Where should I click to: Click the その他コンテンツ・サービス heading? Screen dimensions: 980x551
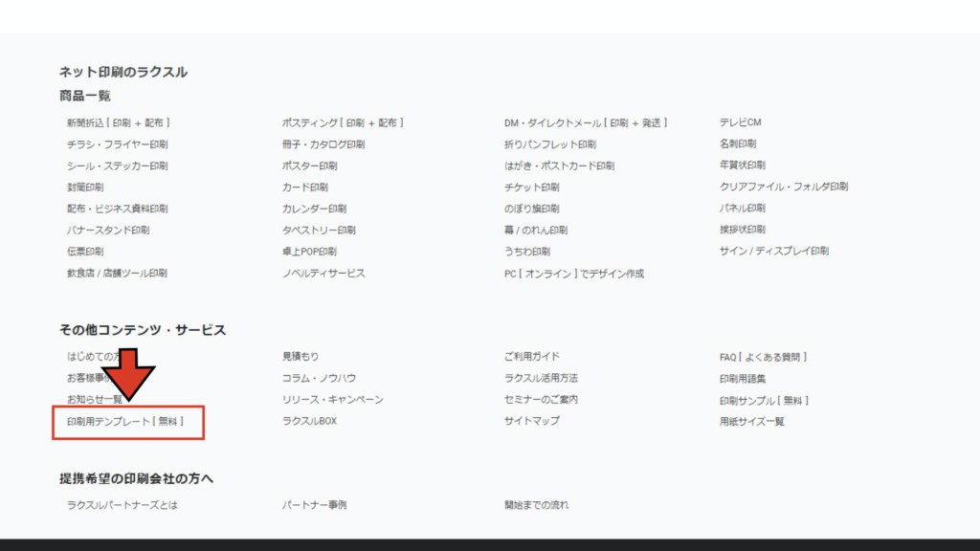(x=143, y=330)
